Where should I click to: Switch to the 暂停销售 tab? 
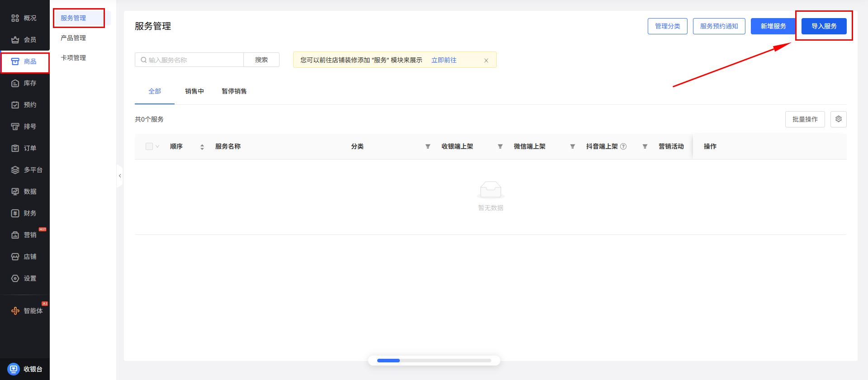pyautogui.click(x=234, y=91)
